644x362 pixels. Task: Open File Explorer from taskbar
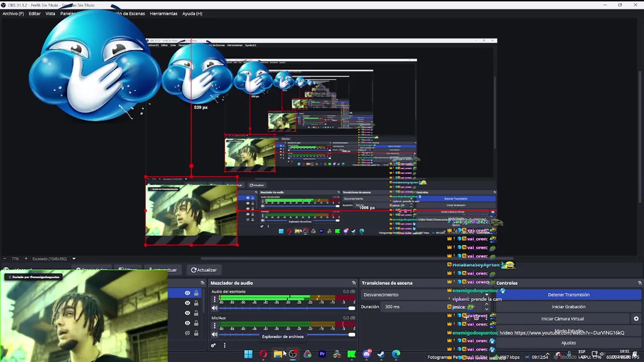click(278, 354)
